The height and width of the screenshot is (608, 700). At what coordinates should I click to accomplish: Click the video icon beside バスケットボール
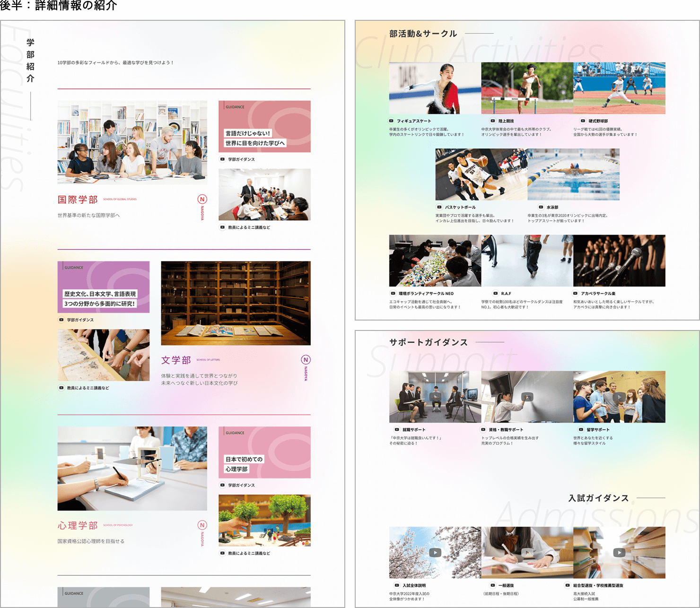(439, 207)
